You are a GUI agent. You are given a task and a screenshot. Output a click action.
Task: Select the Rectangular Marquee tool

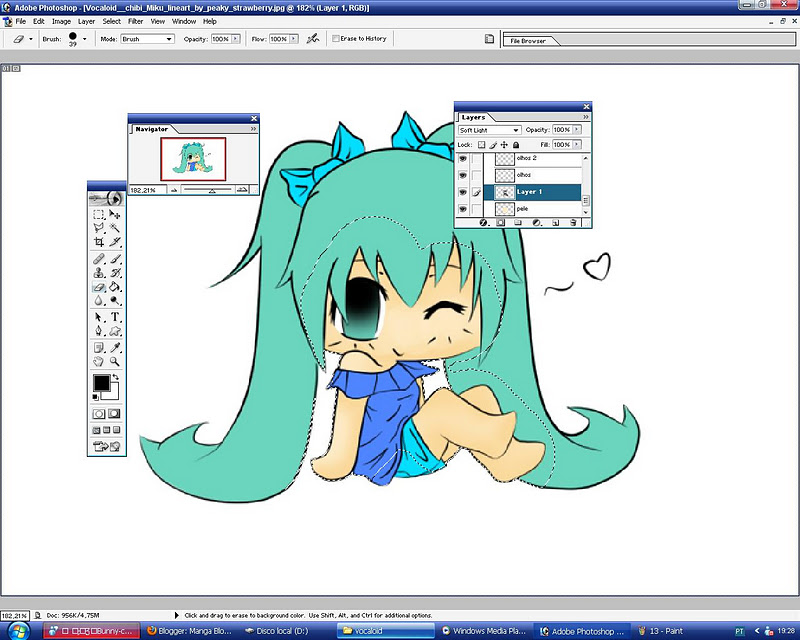click(x=98, y=214)
